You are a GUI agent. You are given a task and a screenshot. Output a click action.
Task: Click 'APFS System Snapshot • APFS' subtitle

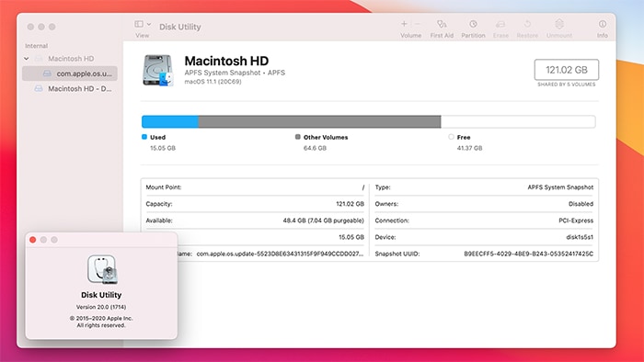pos(235,73)
